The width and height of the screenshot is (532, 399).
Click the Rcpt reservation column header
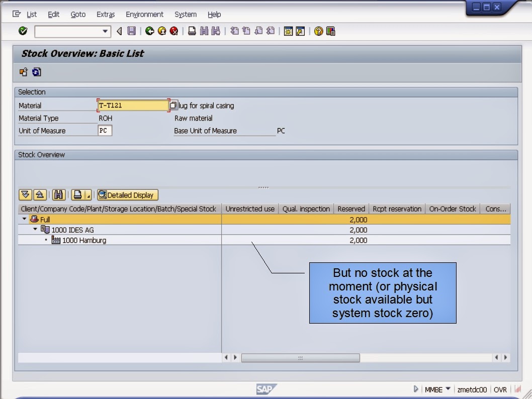[397, 209]
